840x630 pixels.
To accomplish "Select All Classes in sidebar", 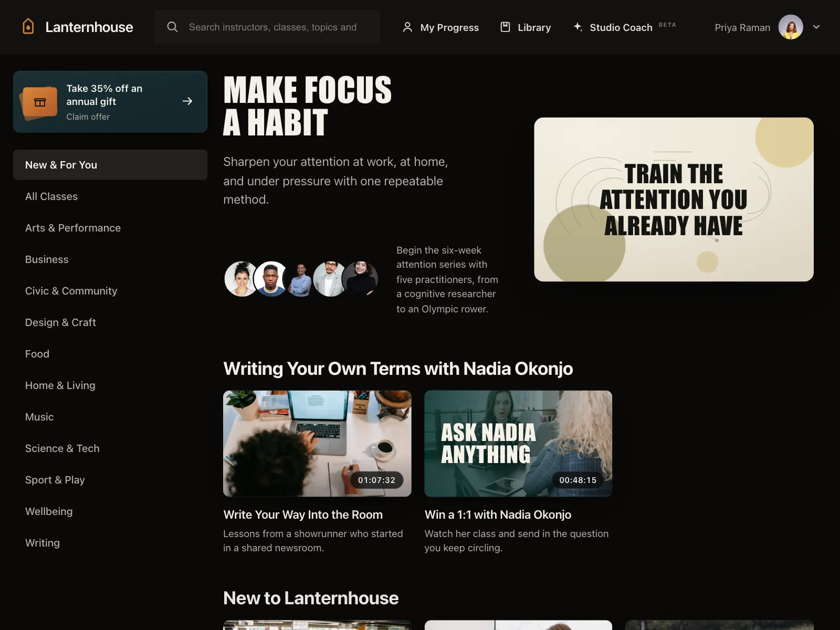I will point(110,196).
